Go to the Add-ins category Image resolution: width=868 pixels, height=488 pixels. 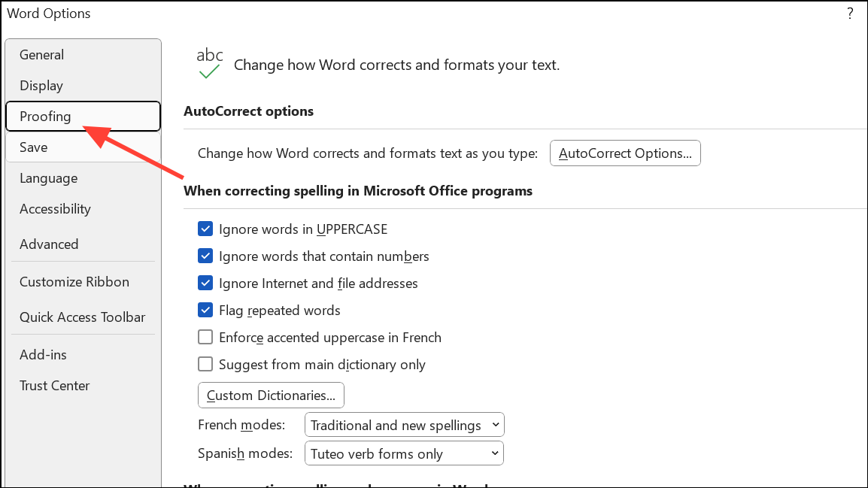pos(83,355)
